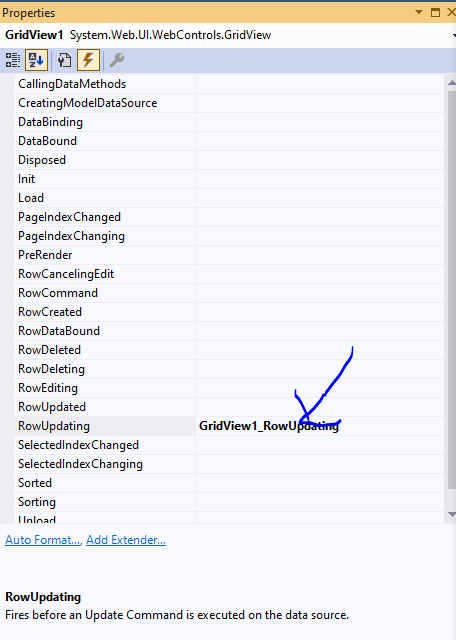Select the RowCancelingEdit event row

229,274
